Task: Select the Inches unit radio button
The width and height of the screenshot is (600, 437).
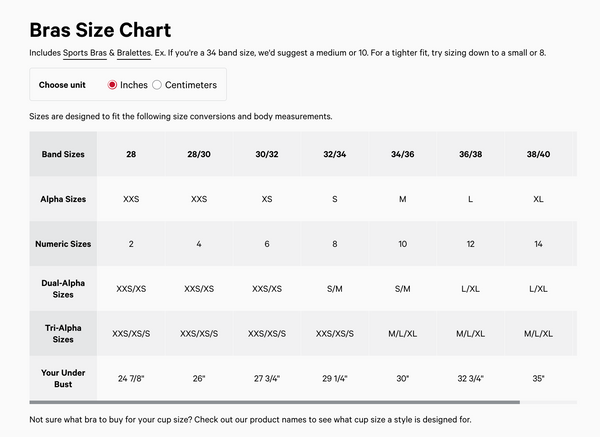Action: click(x=113, y=85)
